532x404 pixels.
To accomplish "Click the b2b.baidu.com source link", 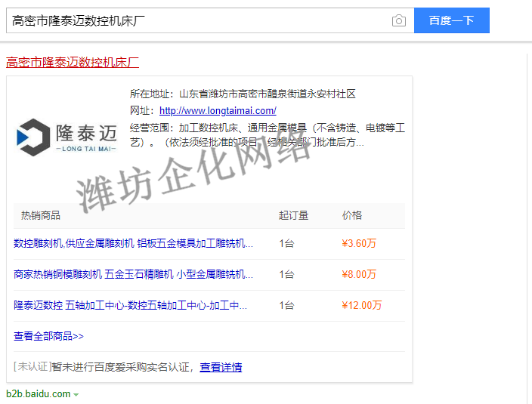I will pyautogui.click(x=38, y=394).
